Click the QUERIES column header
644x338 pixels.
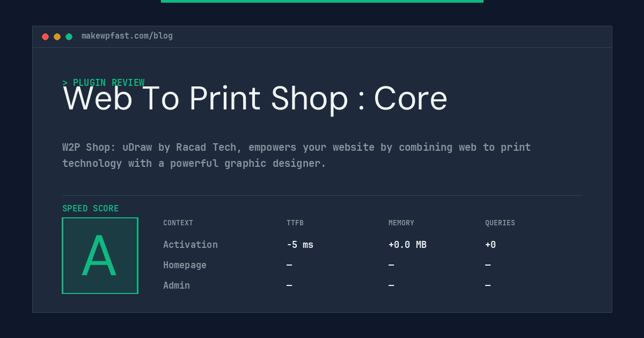pyautogui.click(x=500, y=223)
